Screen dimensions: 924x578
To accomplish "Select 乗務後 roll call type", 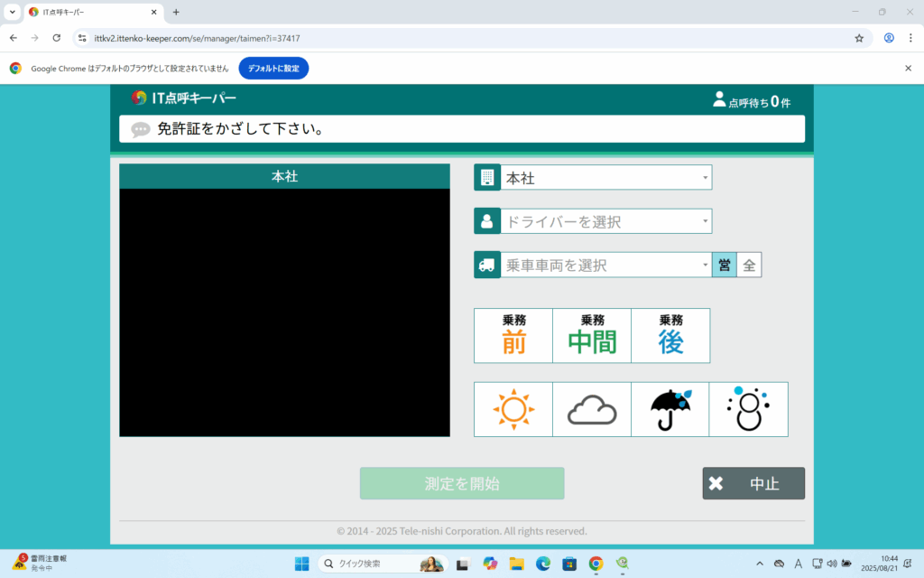I will tap(670, 335).
